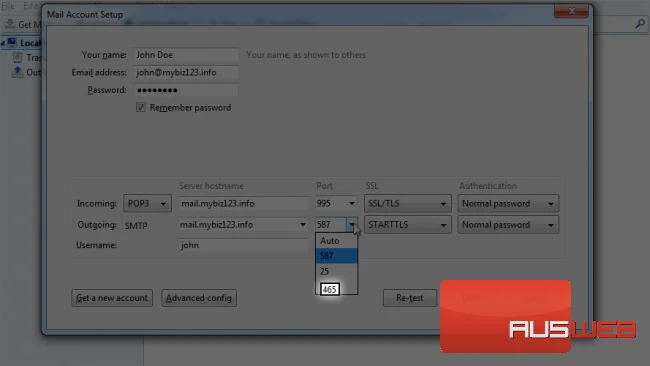Image resolution: width=650 pixels, height=366 pixels.
Task: Open the Edit menu in main window
Action: pyautogui.click(x=30, y=6)
